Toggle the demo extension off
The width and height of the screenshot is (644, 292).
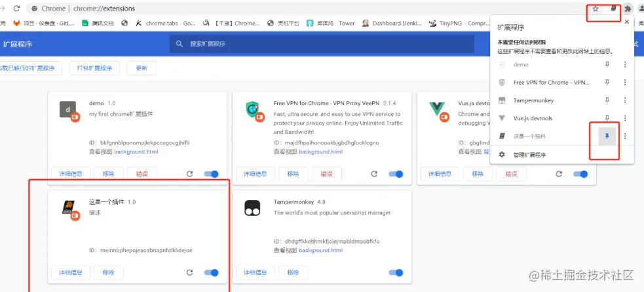212,174
